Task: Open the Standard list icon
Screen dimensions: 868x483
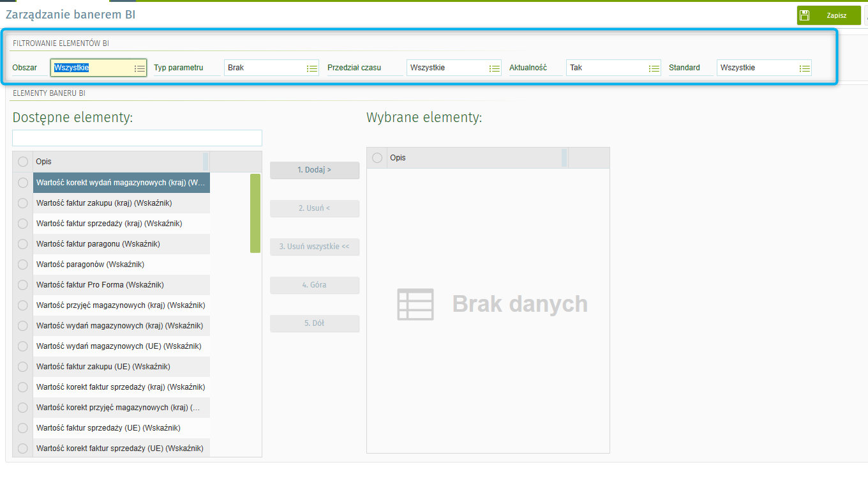Action: click(x=804, y=68)
